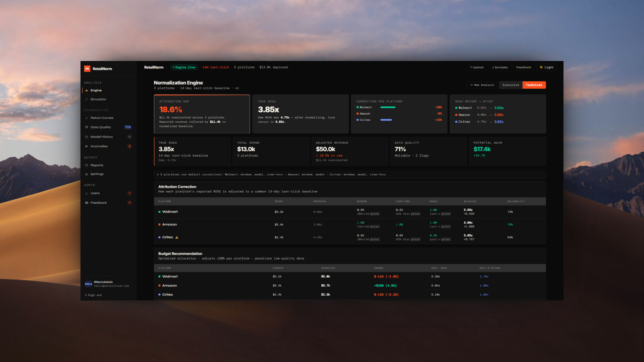Open the Model History panel

pyautogui.click(x=102, y=136)
